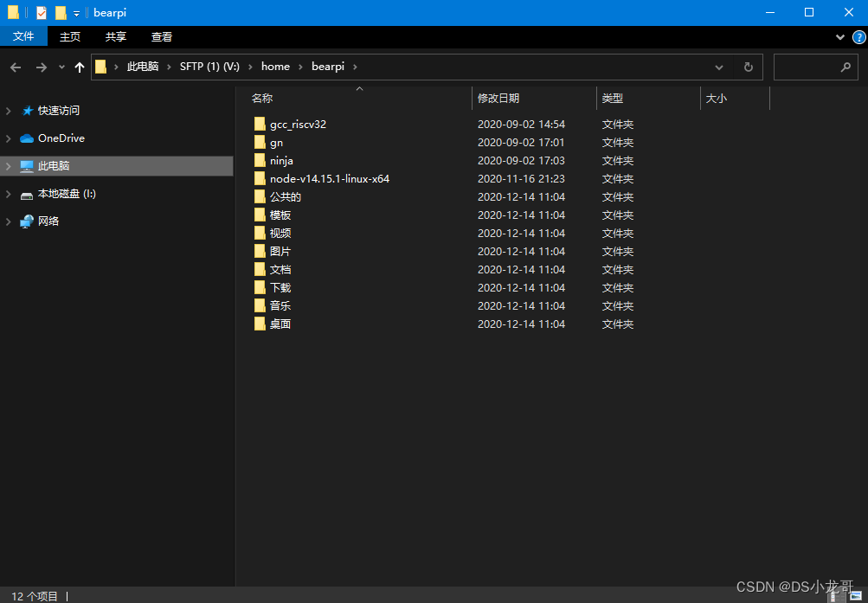
Task: Select the 文档 folder icon
Action: [260, 269]
